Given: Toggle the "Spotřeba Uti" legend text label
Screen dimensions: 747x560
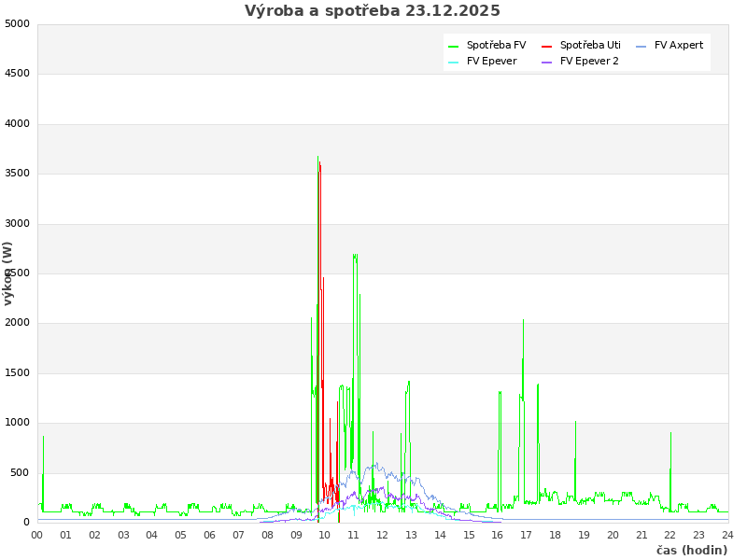Looking at the screenshot, I should (590, 45).
